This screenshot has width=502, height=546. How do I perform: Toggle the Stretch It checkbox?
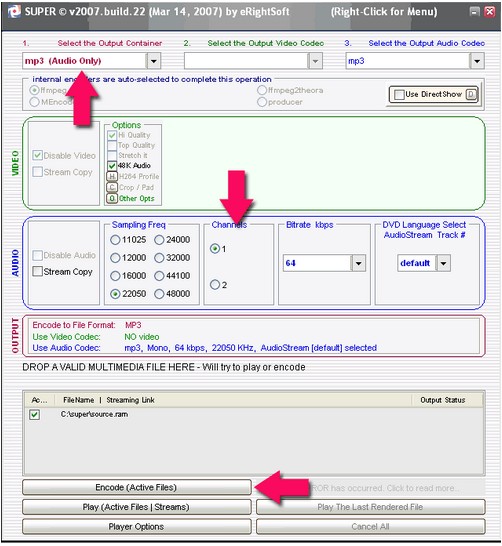[112, 155]
